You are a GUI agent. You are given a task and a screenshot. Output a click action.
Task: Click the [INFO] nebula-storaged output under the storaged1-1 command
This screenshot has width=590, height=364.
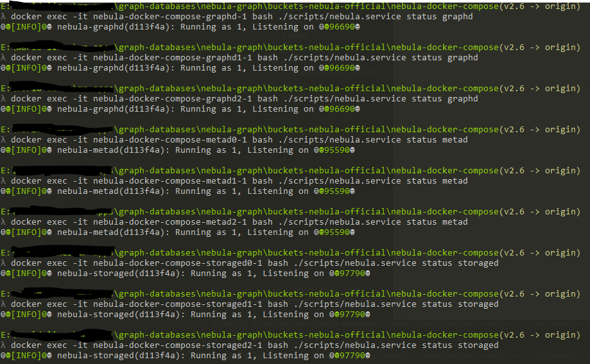coord(186,314)
